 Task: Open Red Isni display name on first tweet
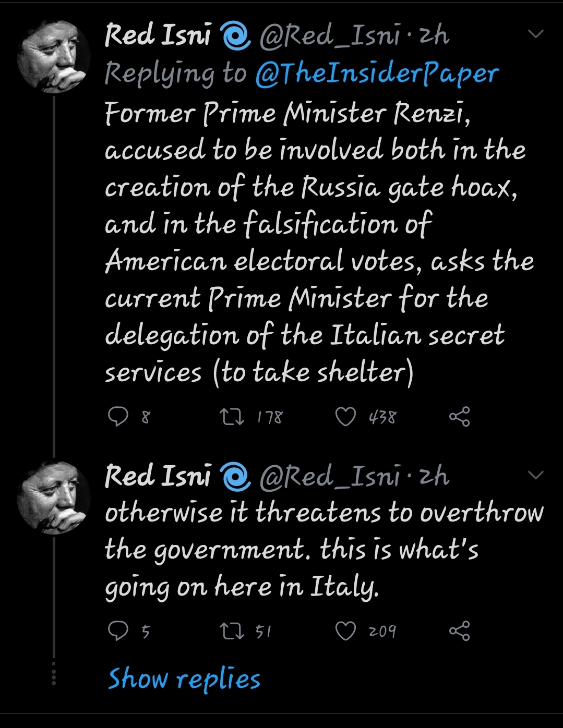coord(158,35)
